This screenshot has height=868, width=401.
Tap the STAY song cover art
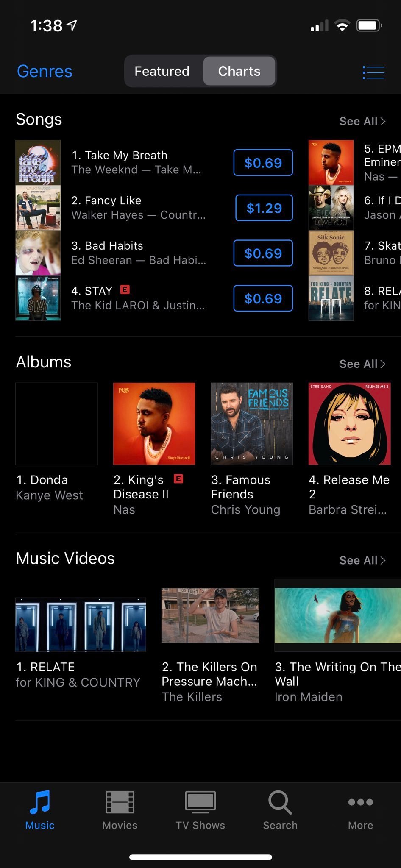click(x=38, y=298)
